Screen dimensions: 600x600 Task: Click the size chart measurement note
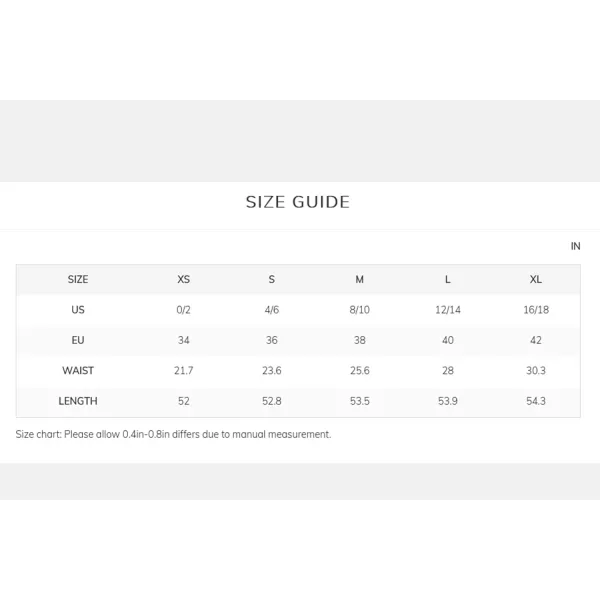(173, 434)
